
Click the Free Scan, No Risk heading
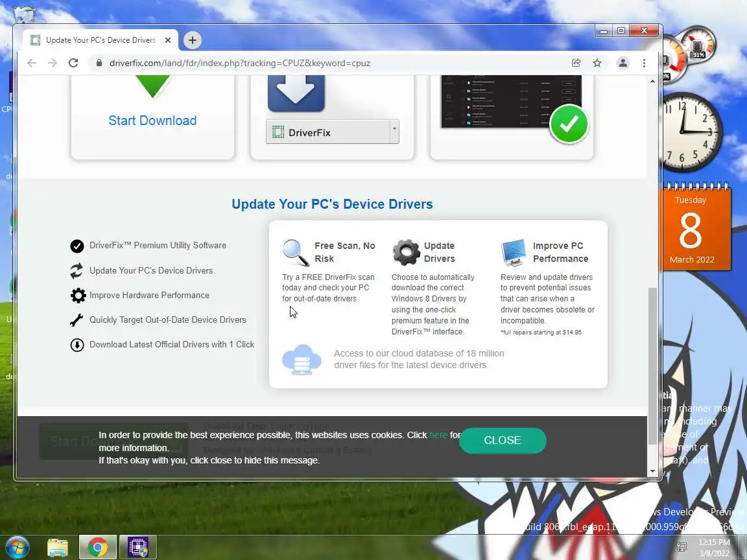345,252
